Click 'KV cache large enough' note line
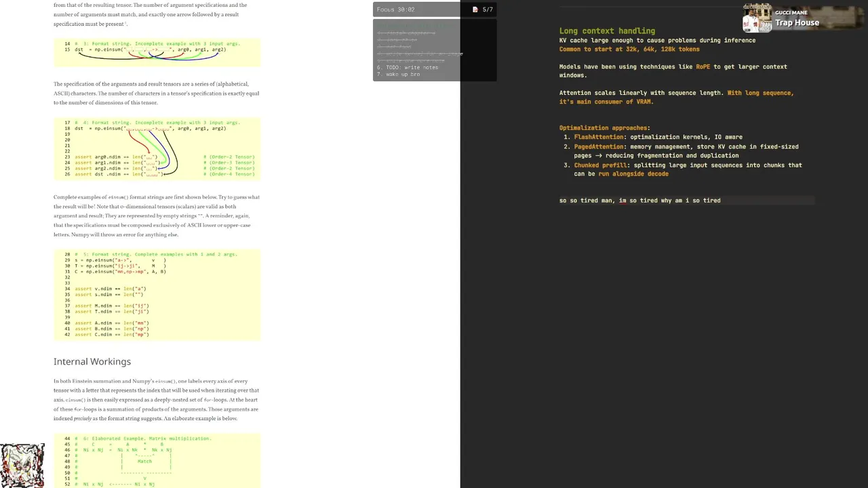This screenshot has height=488, width=868. [x=657, y=40]
